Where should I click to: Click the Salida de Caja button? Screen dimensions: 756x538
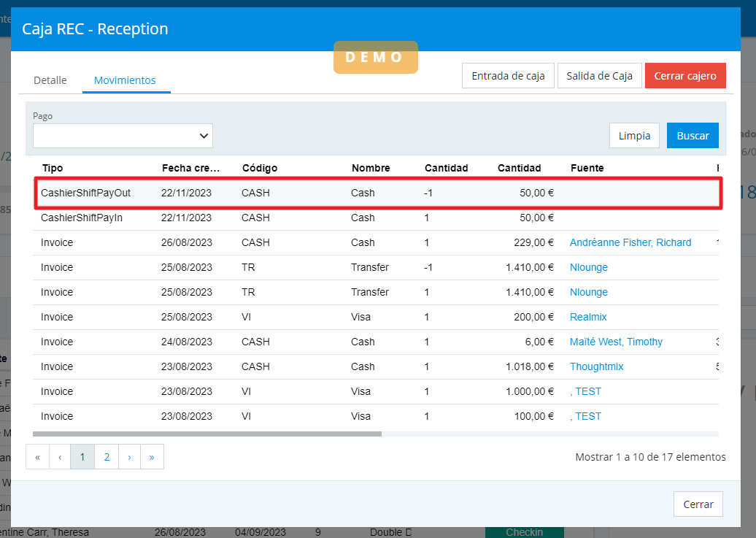click(599, 76)
